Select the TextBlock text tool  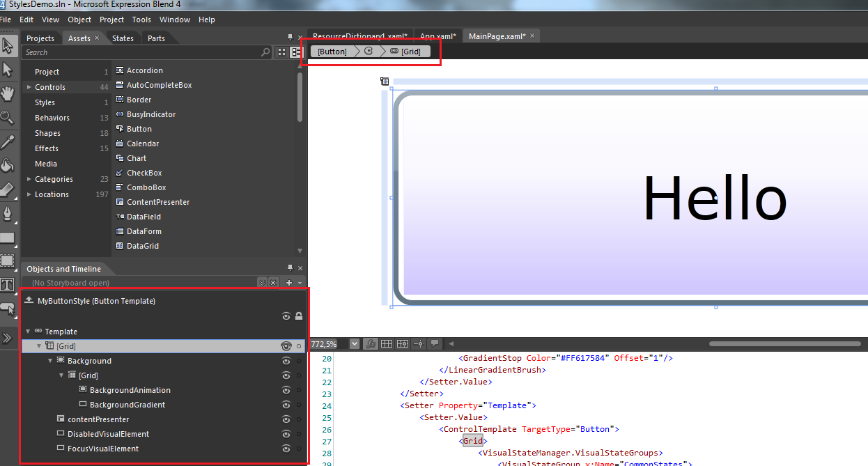tap(8, 285)
